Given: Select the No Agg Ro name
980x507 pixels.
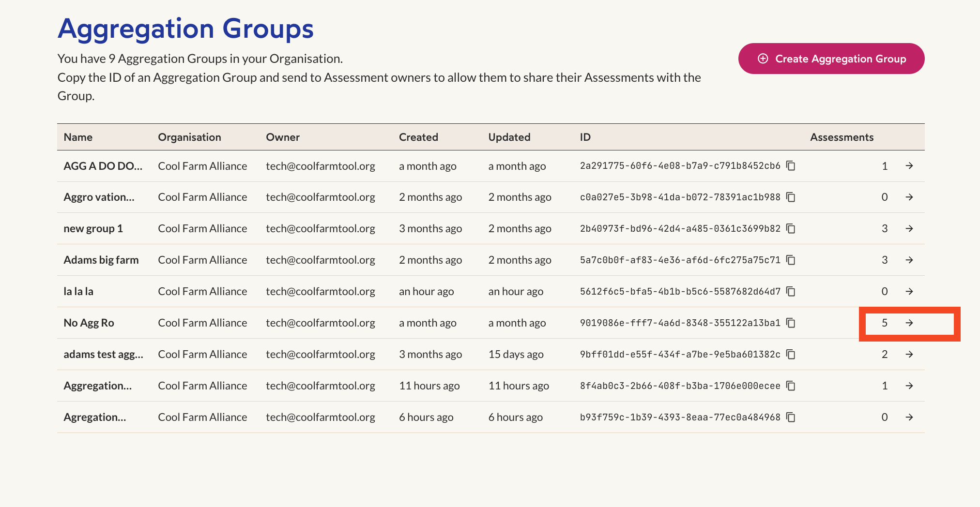Looking at the screenshot, I should (x=89, y=323).
